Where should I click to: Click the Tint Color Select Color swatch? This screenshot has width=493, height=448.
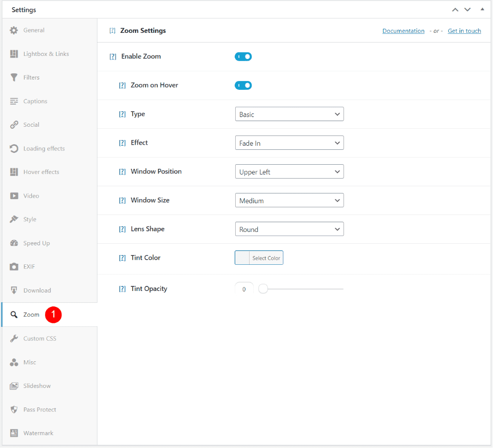click(x=242, y=258)
